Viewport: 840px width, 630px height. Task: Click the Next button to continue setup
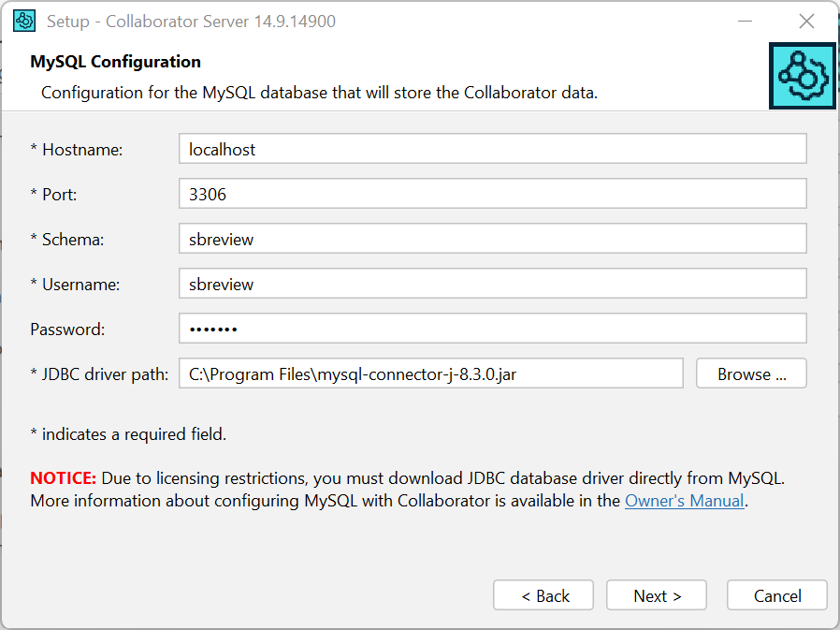(656, 594)
